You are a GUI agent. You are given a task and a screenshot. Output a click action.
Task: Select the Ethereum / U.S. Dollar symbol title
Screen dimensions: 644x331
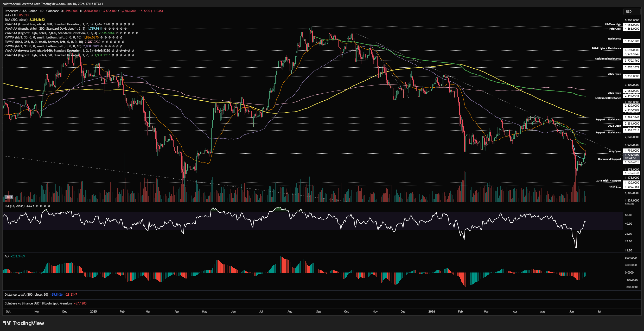tap(32, 11)
